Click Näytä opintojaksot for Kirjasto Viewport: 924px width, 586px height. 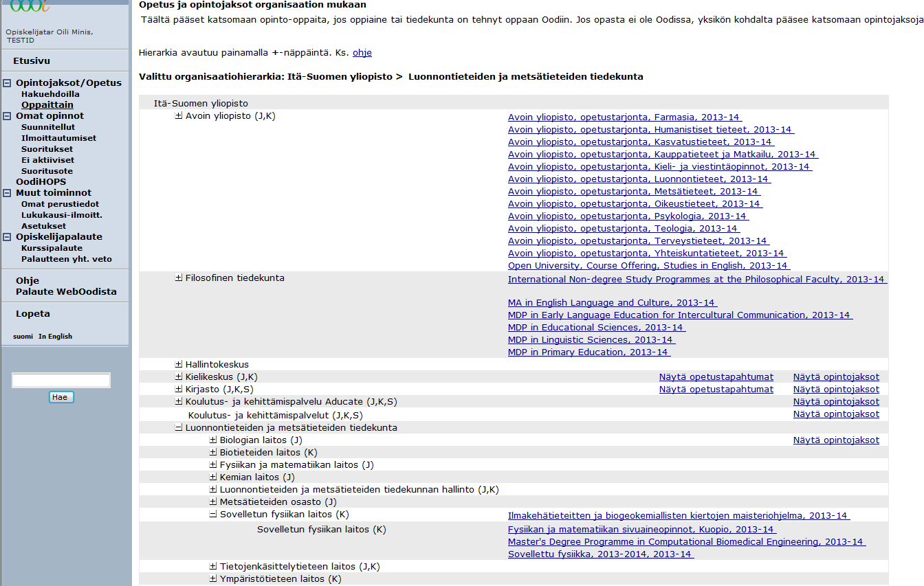pos(836,390)
